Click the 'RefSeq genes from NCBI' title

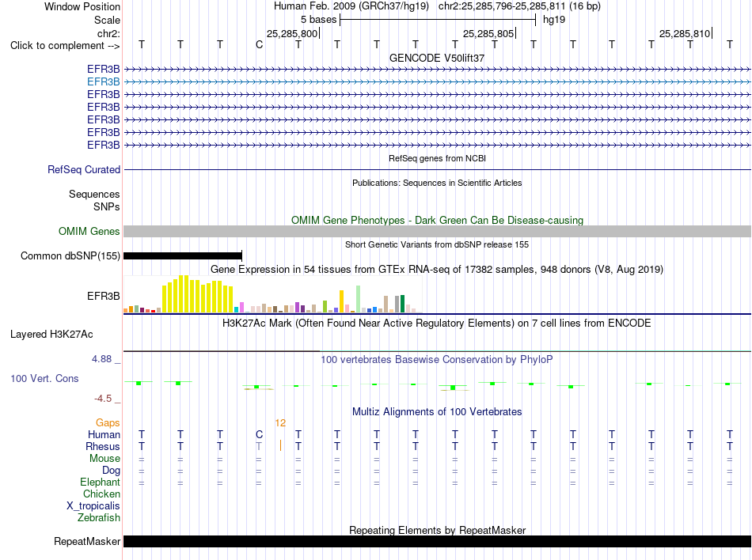[437, 158]
